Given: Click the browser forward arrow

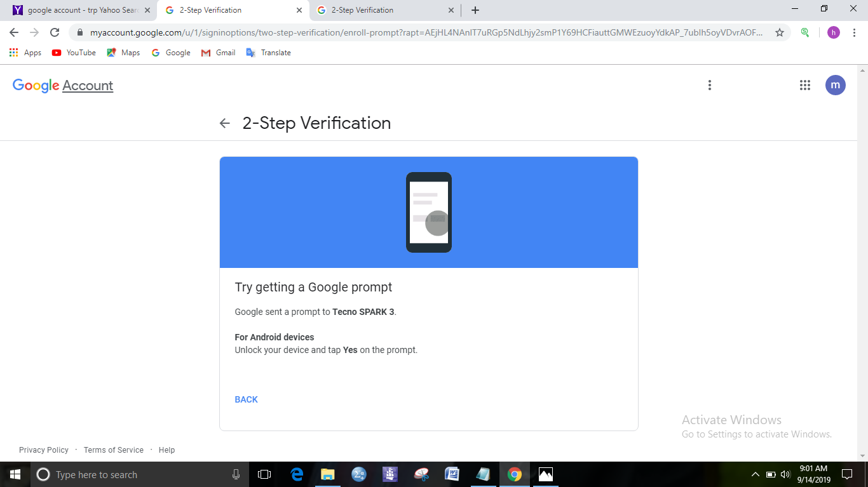Looking at the screenshot, I should (x=34, y=32).
